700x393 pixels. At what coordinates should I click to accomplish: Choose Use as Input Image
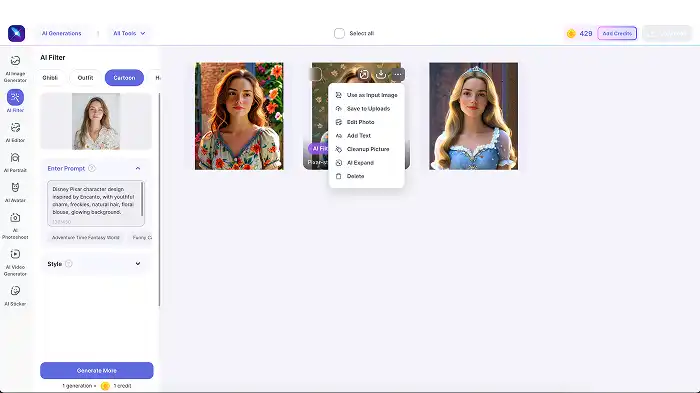(367, 95)
